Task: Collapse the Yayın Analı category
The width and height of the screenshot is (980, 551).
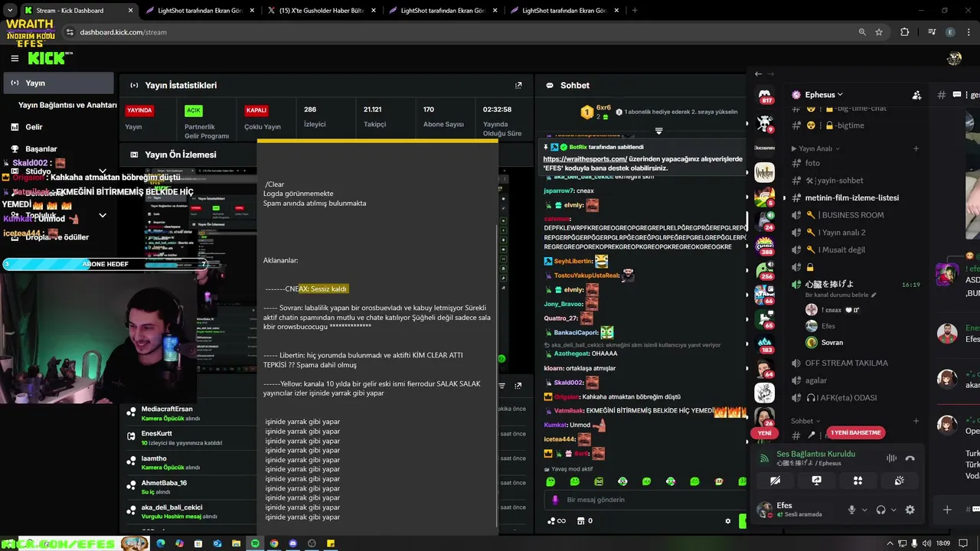Action: click(x=815, y=148)
